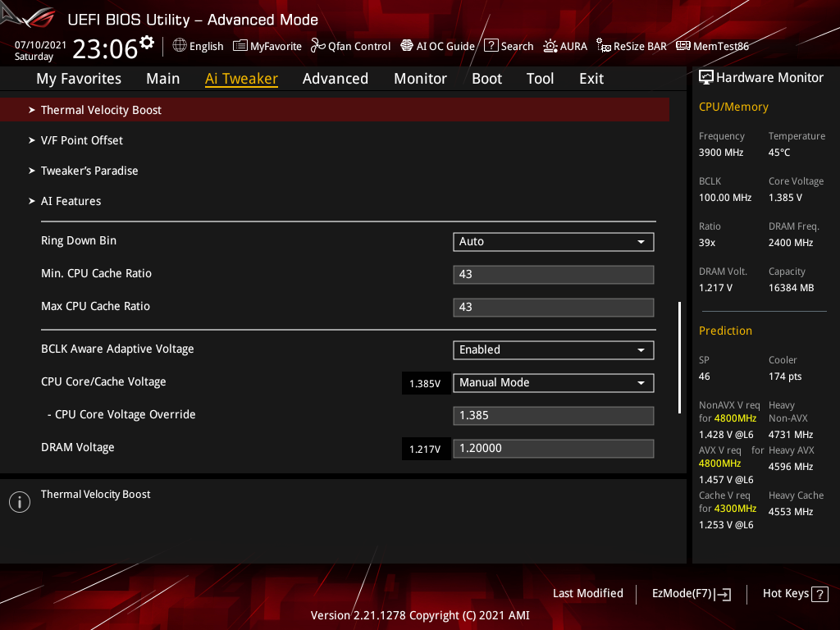The width and height of the screenshot is (840, 630).
Task: Click the 4300MHz cache target text
Action: click(735, 509)
